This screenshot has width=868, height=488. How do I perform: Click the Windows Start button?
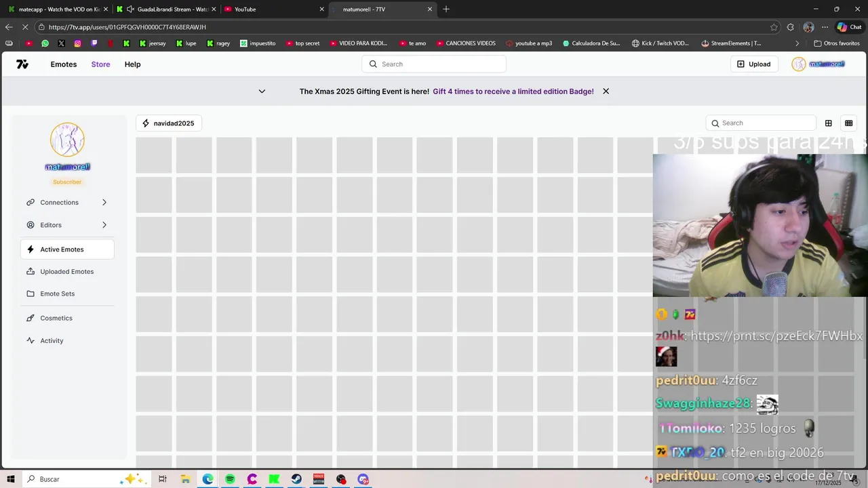click(11, 479)
